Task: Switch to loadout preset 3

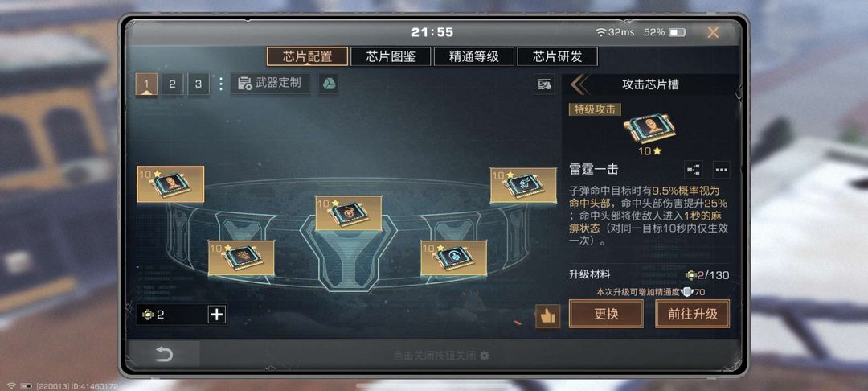Action: point(199,84)
